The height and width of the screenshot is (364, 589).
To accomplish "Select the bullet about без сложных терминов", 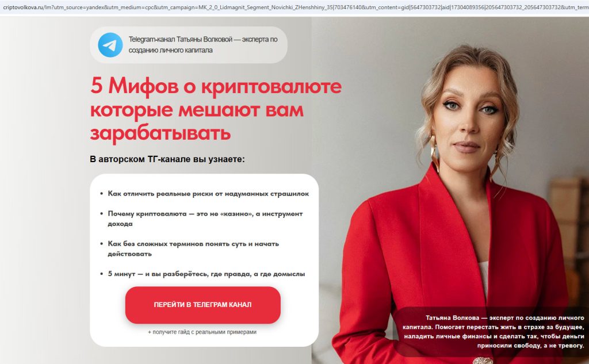I will pyautogui.click(x=193, y=248).
